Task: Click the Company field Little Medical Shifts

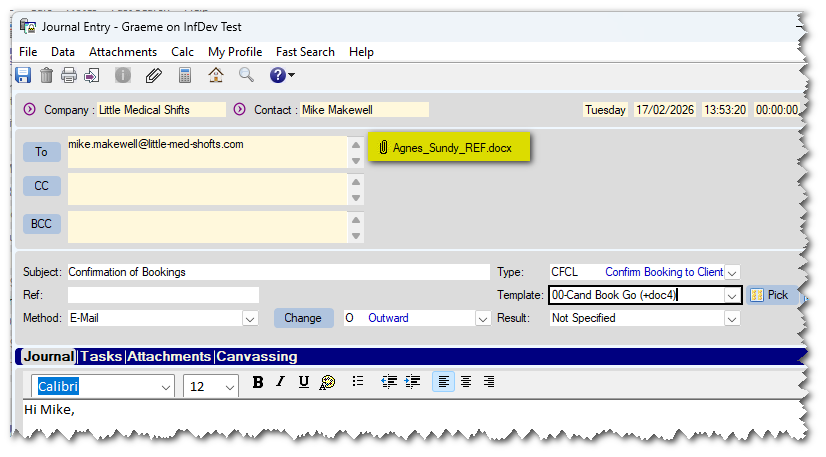Action: click(161, 110)
